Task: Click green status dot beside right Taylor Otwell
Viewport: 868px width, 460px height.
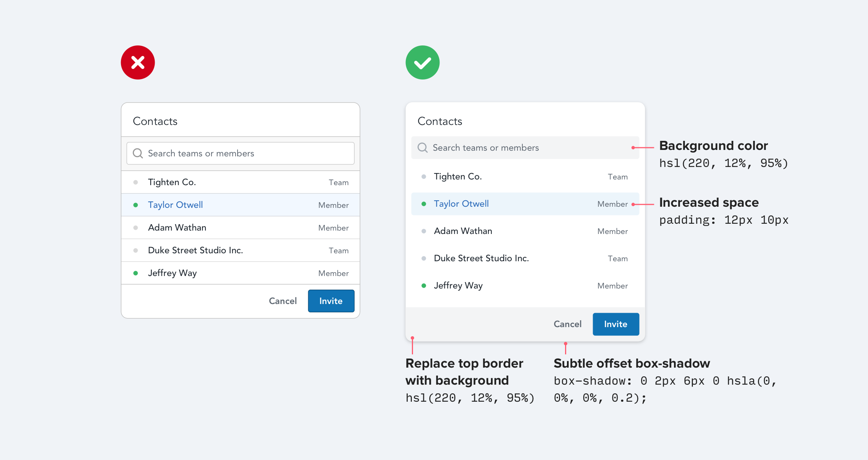Action: 424,204
